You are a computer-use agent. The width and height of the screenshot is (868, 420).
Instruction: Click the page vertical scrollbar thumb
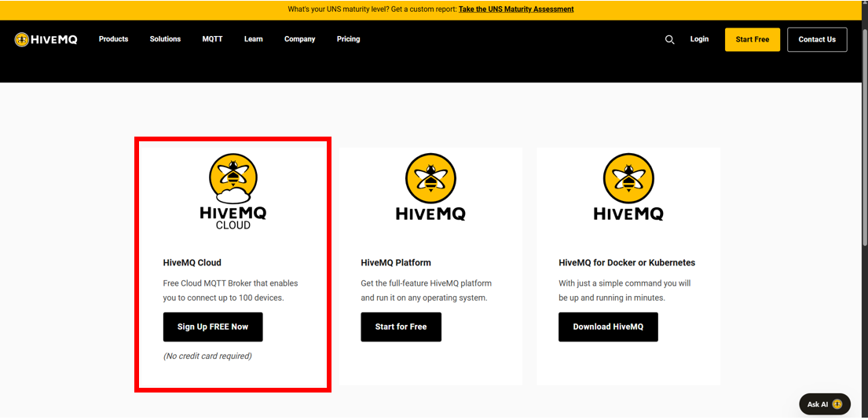pyautogui.click(x=864, y=136)
